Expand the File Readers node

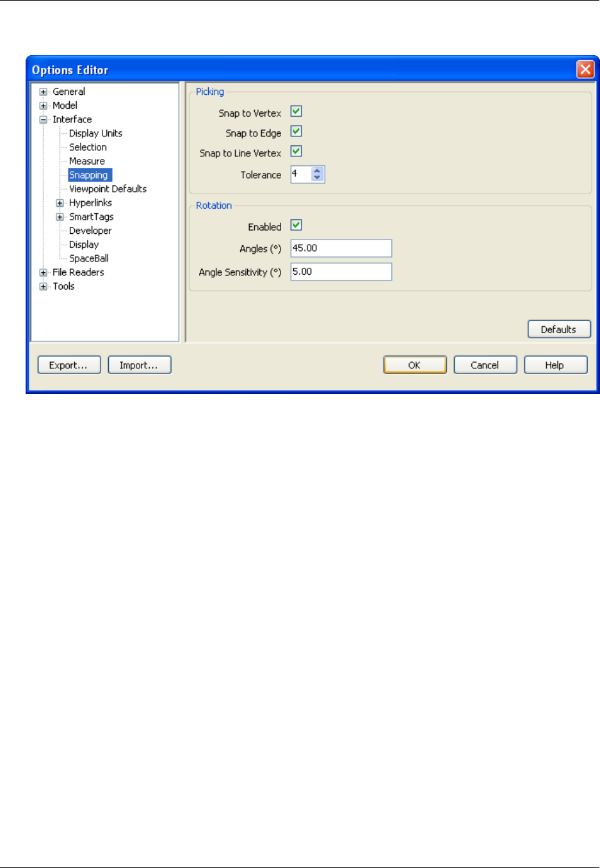44,272
